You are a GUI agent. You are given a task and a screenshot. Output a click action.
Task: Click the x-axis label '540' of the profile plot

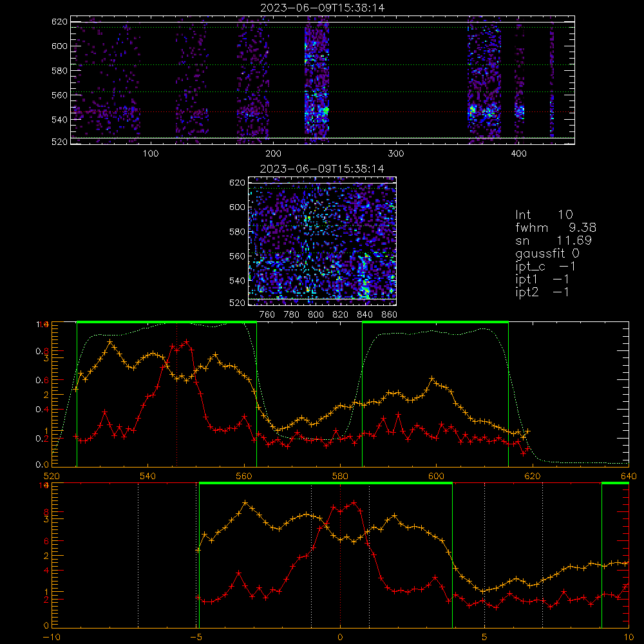pos(148,476)
